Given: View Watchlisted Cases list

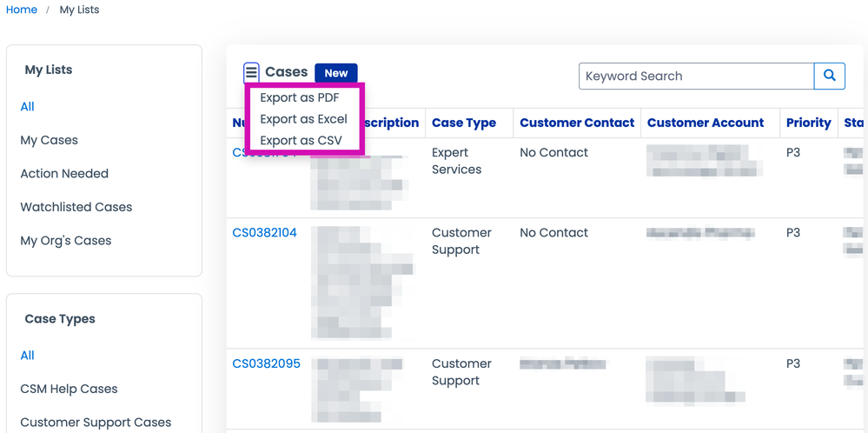Looking at the screenshot, I should [76, 207].
